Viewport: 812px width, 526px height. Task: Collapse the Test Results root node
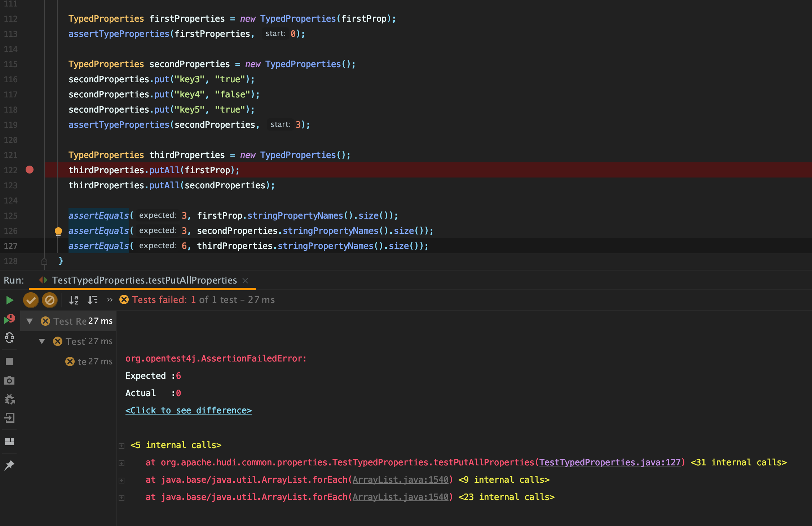[30, 321]
